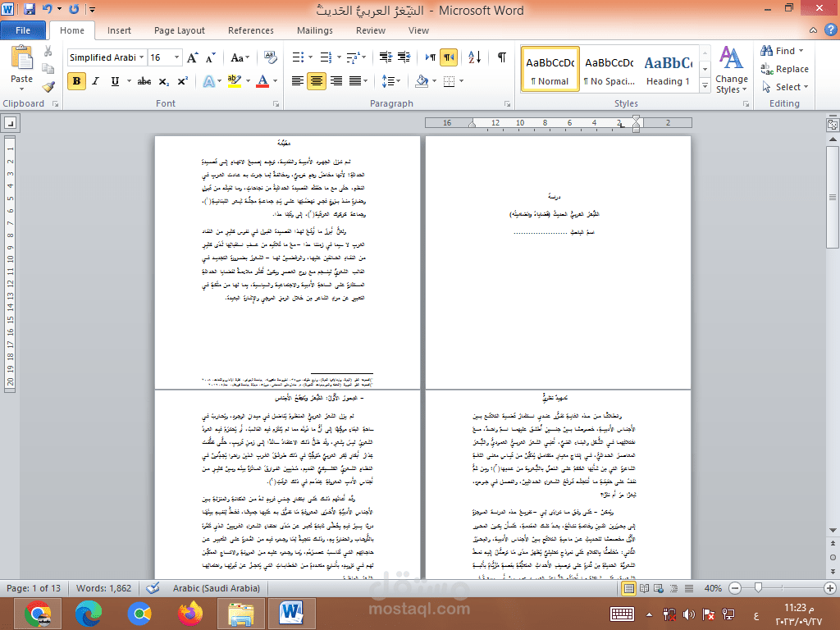This screenshot has height=630, width=840.
Task: Switch to the References tab
Action: (x=251, y=30)
